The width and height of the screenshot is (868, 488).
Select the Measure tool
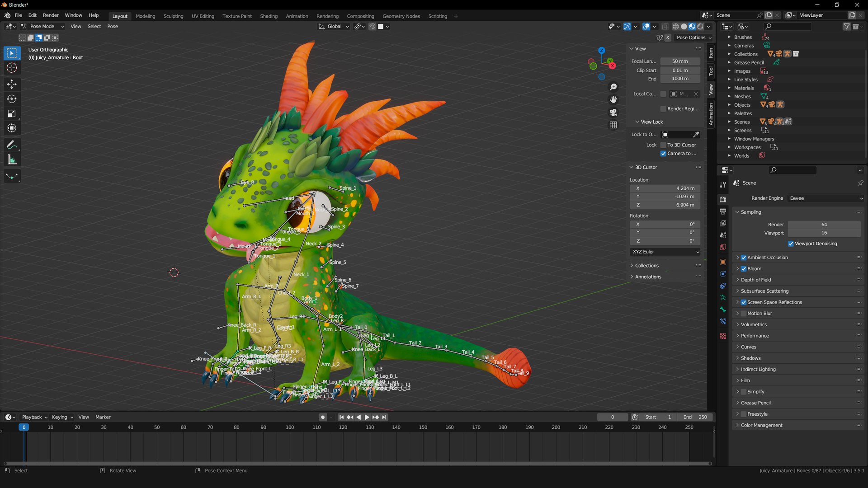[12, 160]
